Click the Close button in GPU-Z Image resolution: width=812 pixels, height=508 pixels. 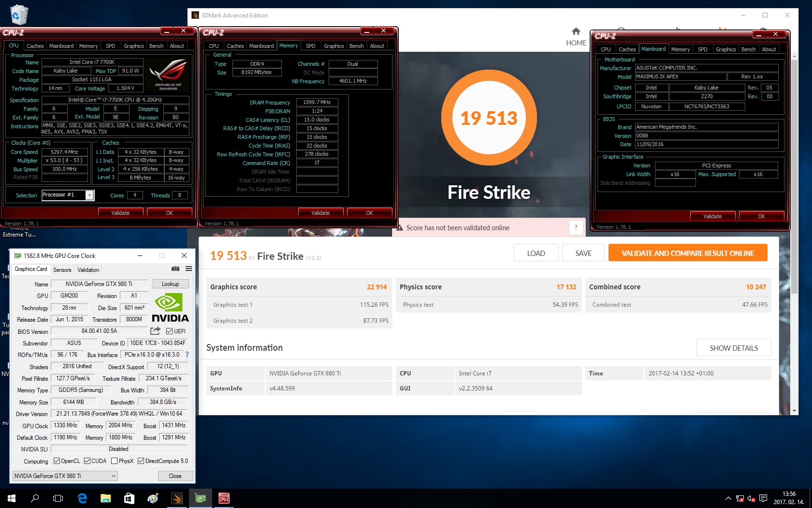pyautogui.click(x=175, y=476)
